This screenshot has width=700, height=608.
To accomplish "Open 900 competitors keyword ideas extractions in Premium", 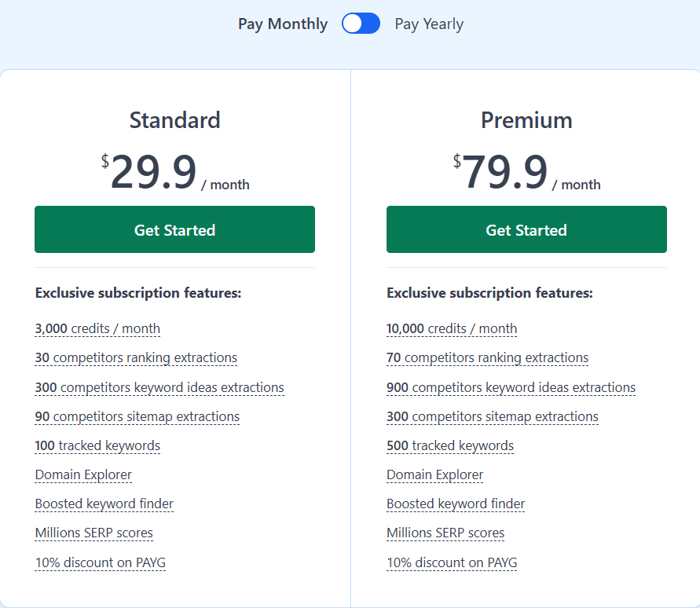I will (x=511, y=387).
